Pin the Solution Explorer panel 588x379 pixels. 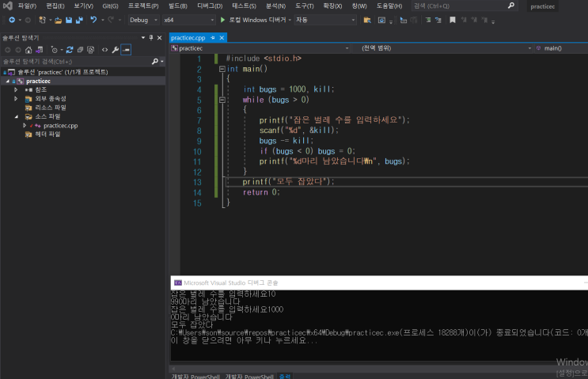tap(151, 37)
